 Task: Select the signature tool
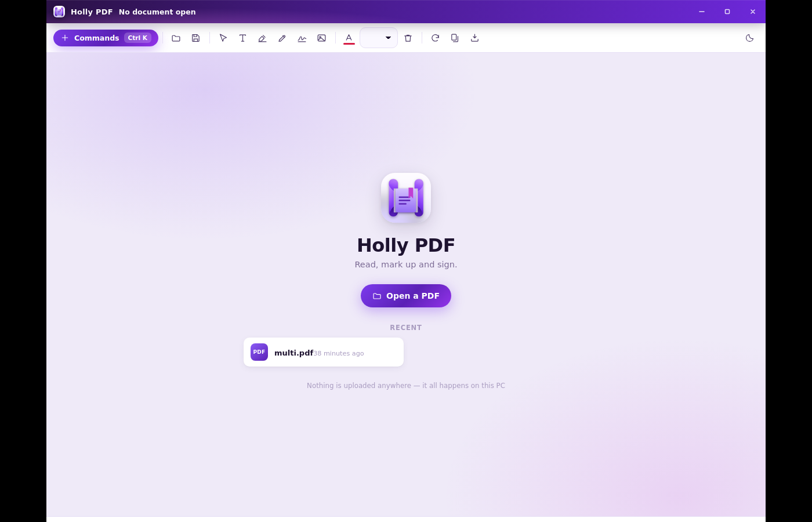(302, 38)
